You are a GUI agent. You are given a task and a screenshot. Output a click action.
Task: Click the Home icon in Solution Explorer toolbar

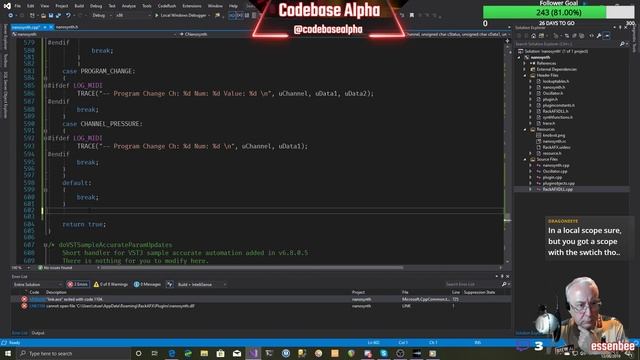pyautogui.click(x=533, y=36)
